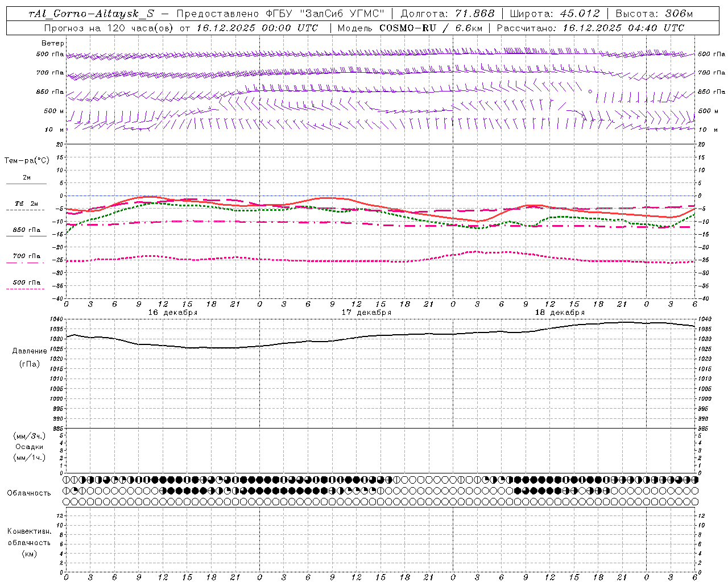Click the (мм/3ч.) precipitation unit label

tap(30, 436)
